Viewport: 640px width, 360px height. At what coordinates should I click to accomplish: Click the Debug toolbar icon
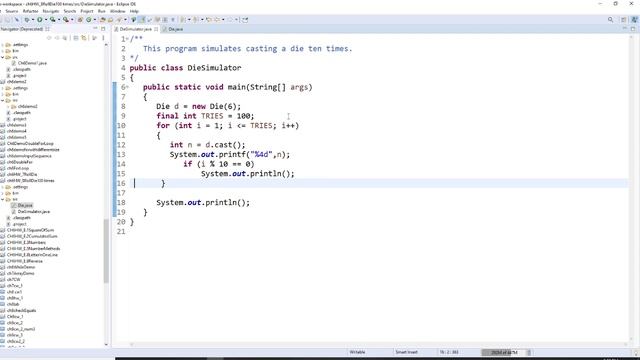point(27,20)
